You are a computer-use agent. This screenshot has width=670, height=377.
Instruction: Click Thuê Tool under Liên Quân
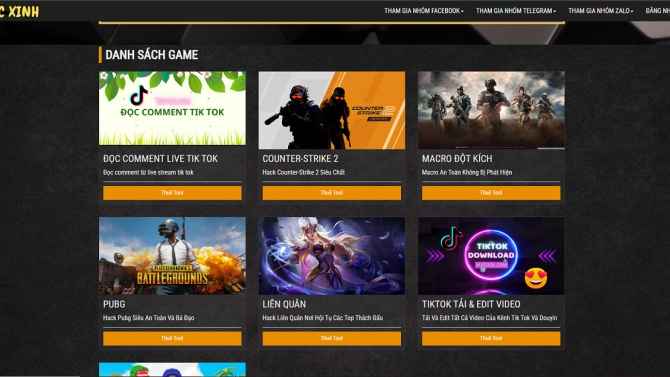click(x=332, y=339)
